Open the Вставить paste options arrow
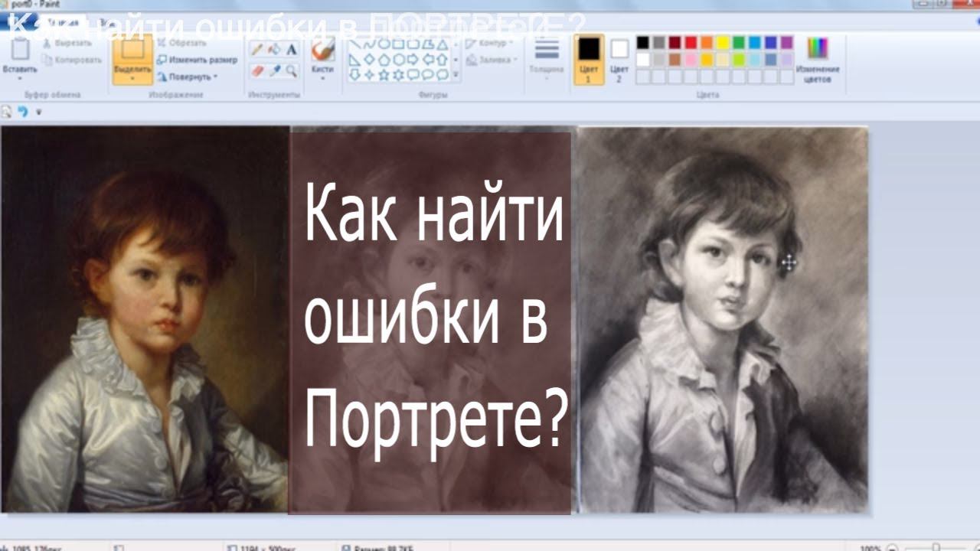The image size is (980, 551). (x=21, y=77)
